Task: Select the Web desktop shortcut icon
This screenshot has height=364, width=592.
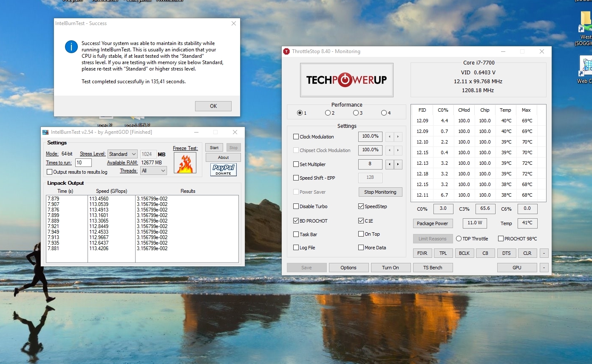Action: (x=586, y=68)
